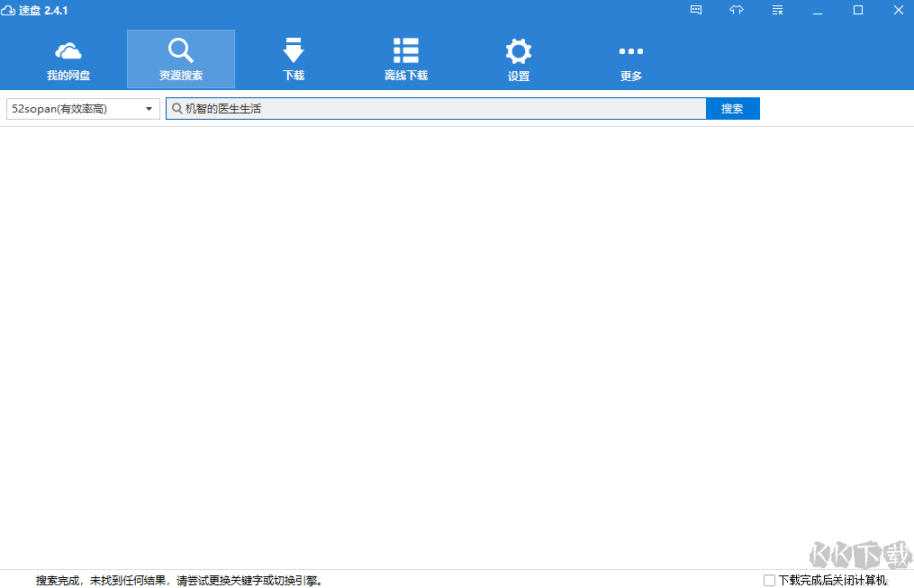Click the 速盘 cloud logo icon
This screenshot has width=914, height=588.
(10, 10)
